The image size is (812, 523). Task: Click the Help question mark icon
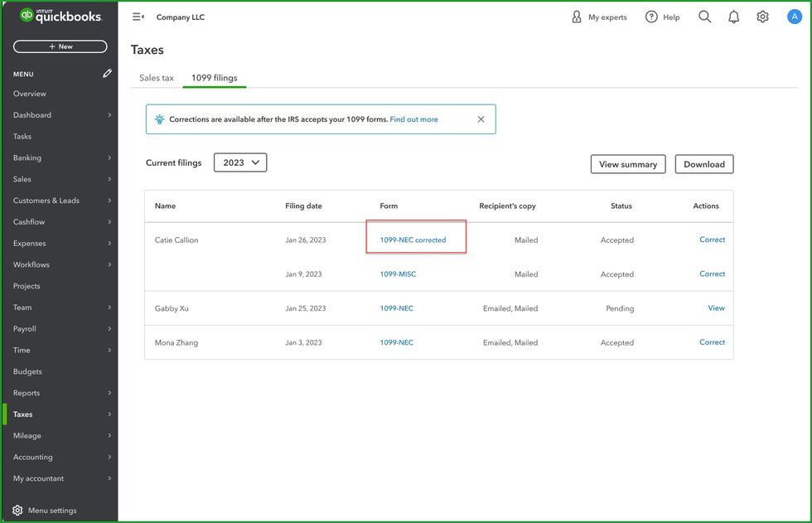651,17
